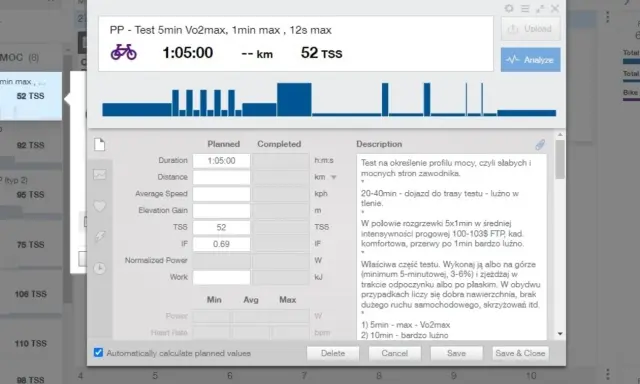640x384 pixels.
Task: Click the Analyze button
Action: (531, 60)
